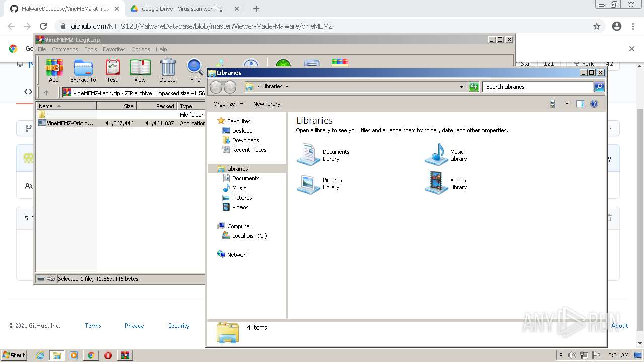Open the Chrome three-dot menu
Screen dimensions: 644x362
click(633, 26)
